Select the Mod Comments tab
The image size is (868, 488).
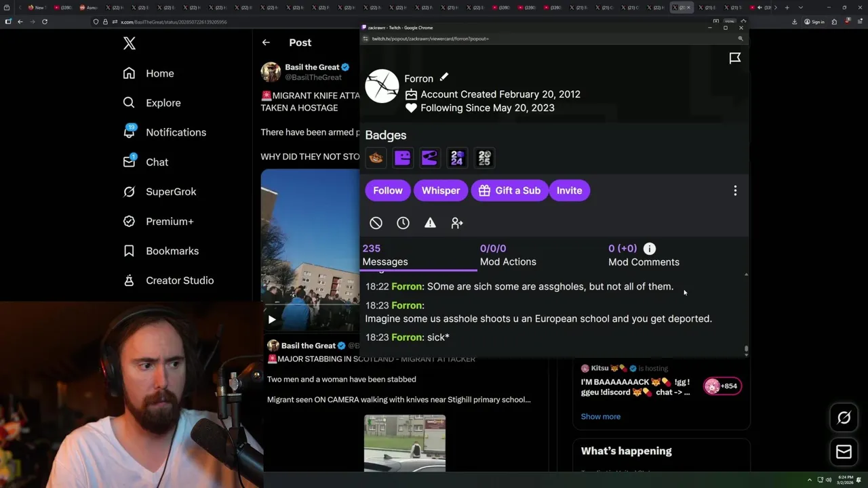(x=644, y=256)
